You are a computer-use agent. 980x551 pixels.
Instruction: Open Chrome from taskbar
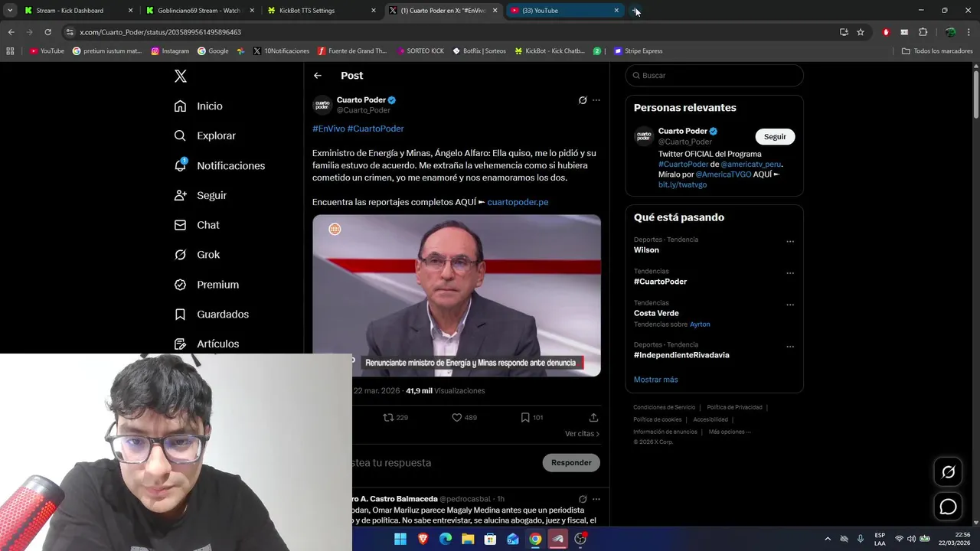coord(535,539)
